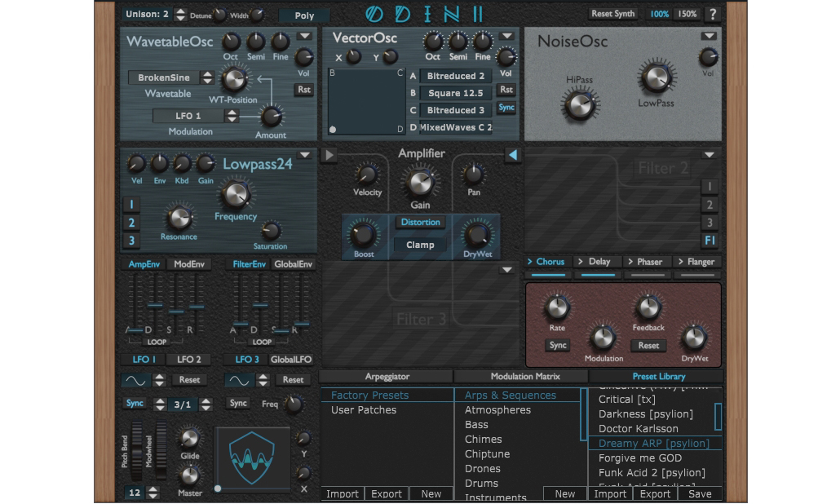
Task: Click the NoiseOsc LowPass knob
Action: click(x=656, y=77)
